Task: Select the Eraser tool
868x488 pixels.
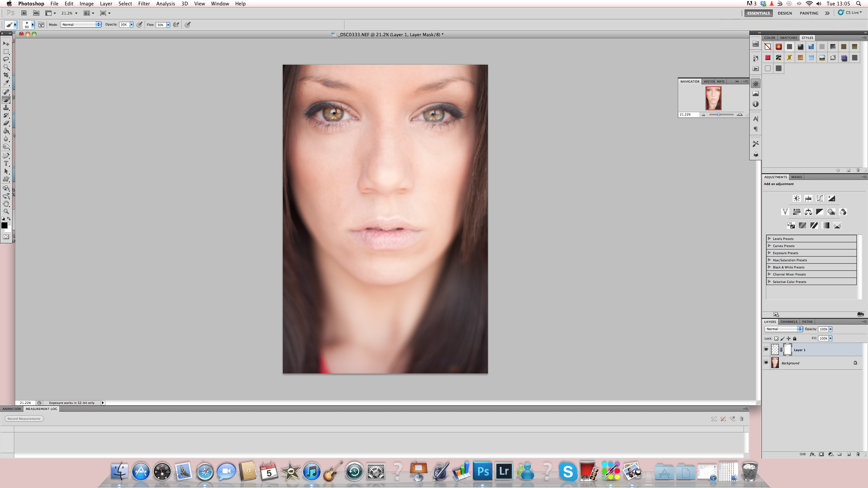Action: click(x=6, y=123)
